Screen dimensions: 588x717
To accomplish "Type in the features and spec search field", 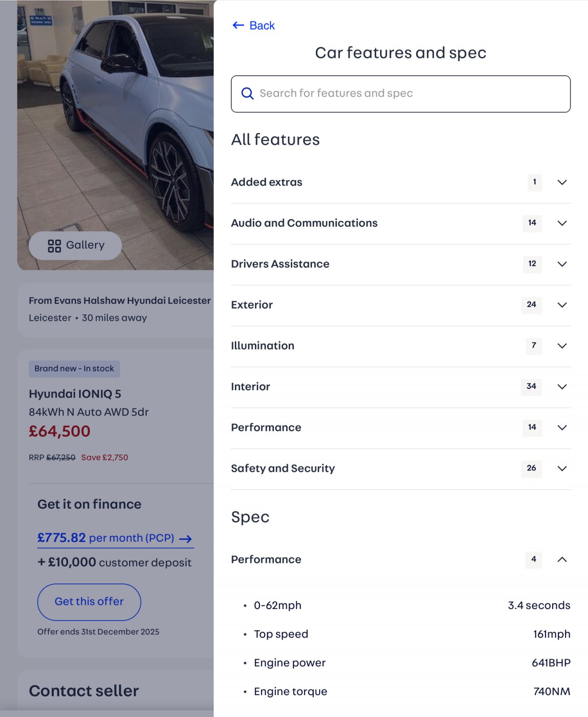I will (403, 93).
